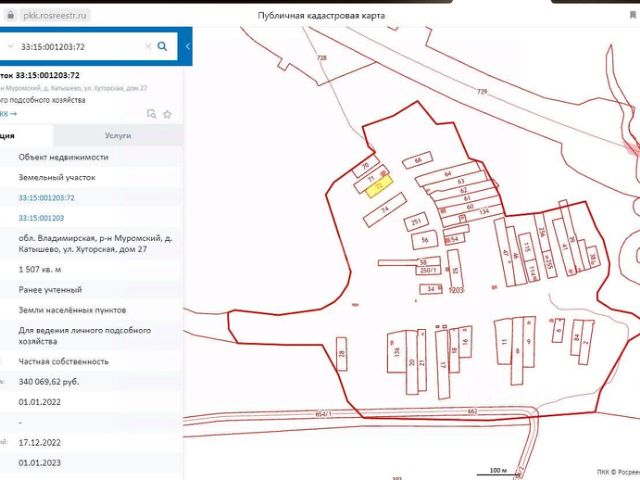Click parcel 136 on the map

coord(396,351)
